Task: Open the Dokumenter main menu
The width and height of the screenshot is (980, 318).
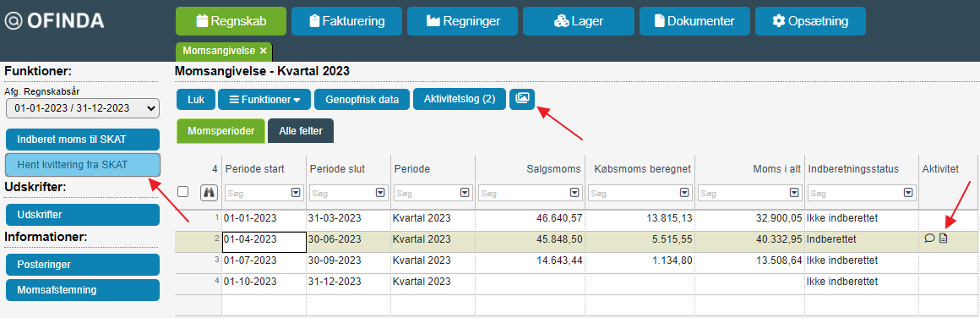Action: [694, 21]
